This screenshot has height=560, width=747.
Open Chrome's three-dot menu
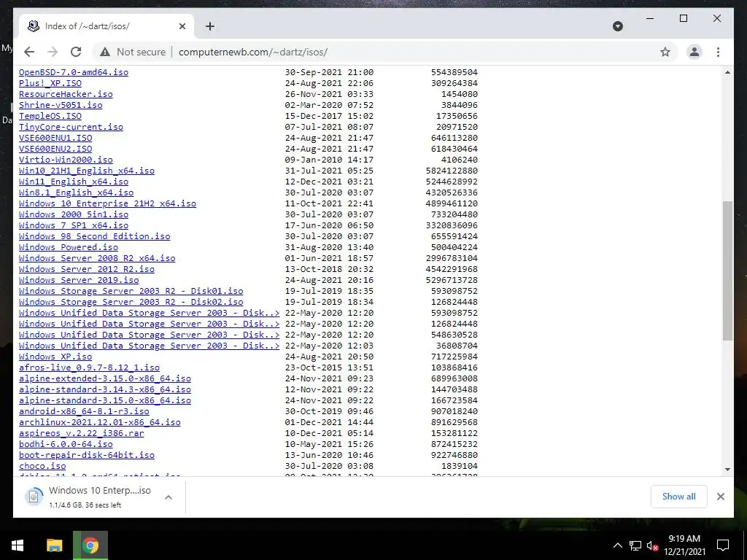[718, 52]
